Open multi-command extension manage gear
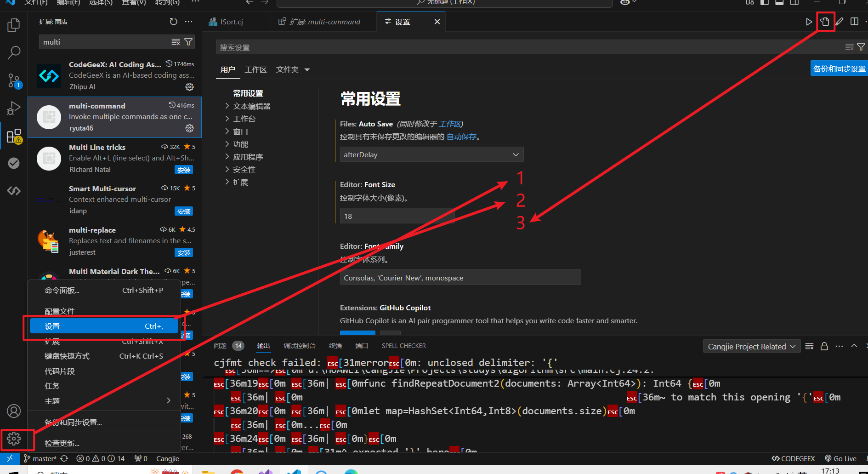 pos(189,128)
